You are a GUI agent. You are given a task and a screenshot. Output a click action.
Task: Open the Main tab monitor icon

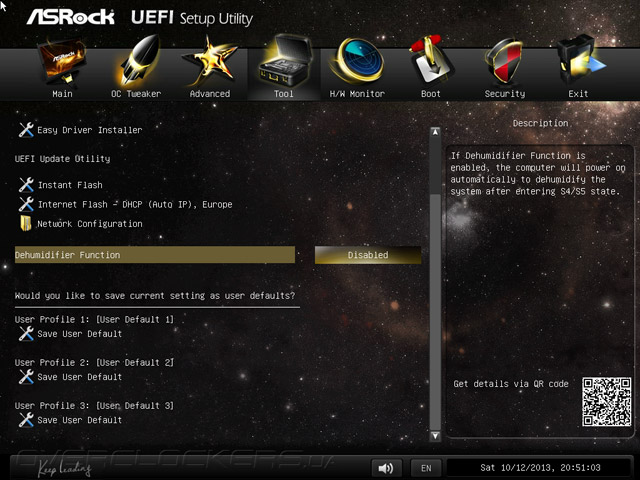pos(62,61)
